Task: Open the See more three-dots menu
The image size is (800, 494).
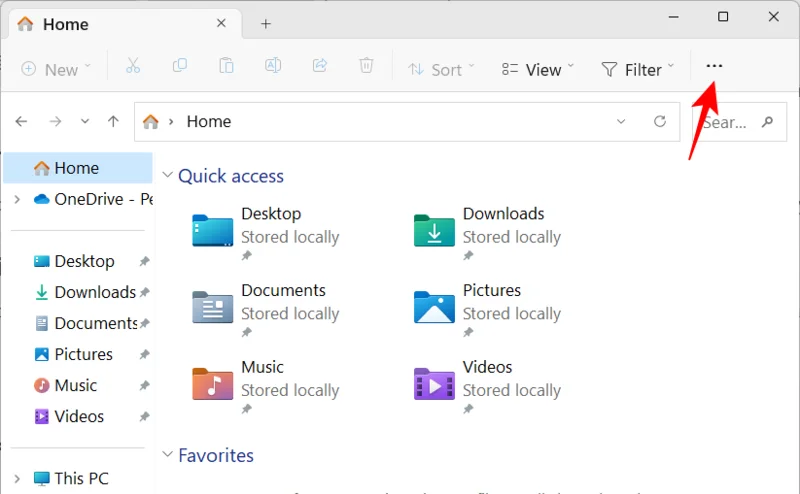Action: pyautogui.click(x=714, y=66)
